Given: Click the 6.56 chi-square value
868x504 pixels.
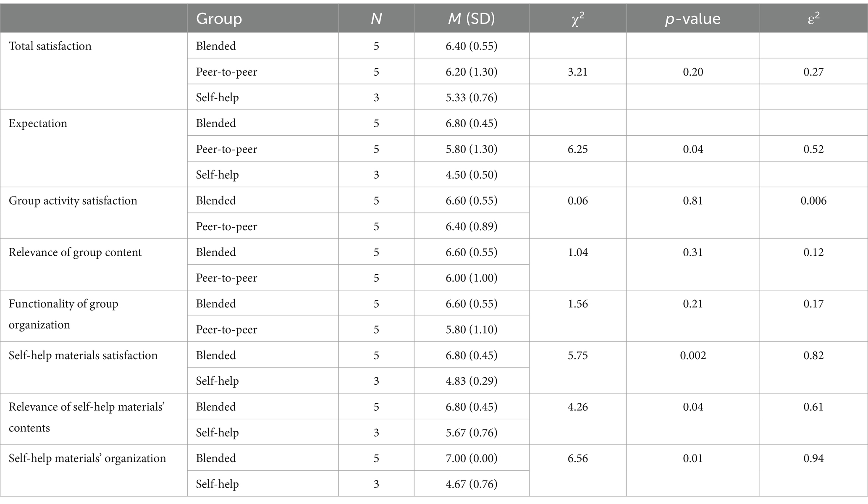Looking at the screenshot, I should pyautogui.click(x=578, y=458).
